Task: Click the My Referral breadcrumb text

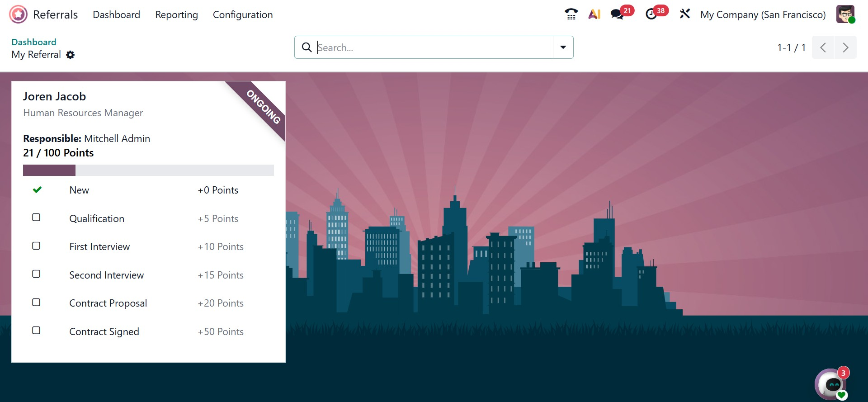Action: 36,55
